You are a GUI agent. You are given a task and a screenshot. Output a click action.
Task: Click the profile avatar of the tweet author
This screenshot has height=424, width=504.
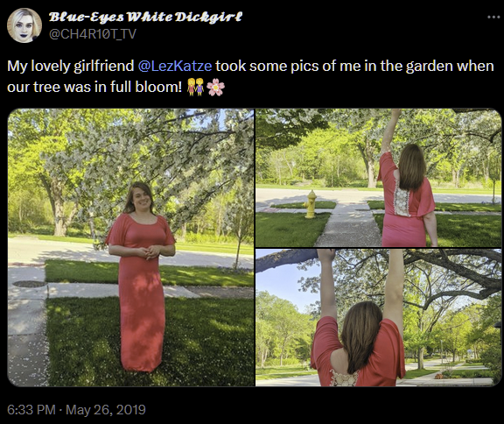pyautogui.click(x=24, y=25)
